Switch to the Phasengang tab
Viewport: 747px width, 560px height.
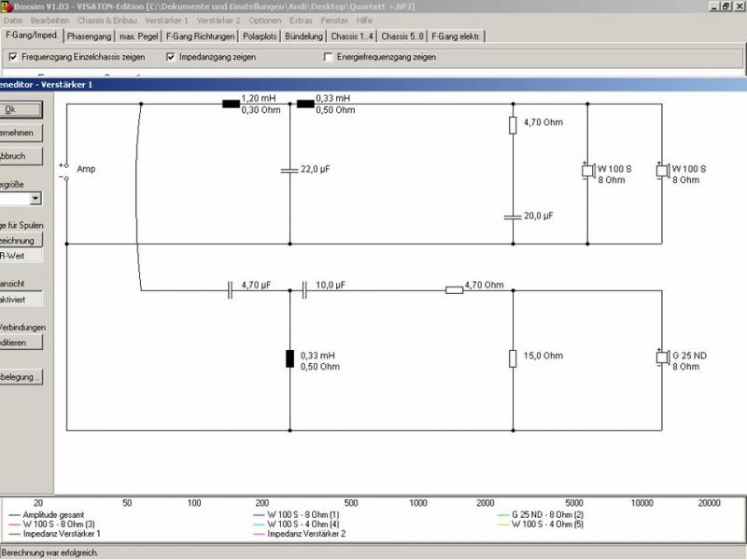click(89, 36)
